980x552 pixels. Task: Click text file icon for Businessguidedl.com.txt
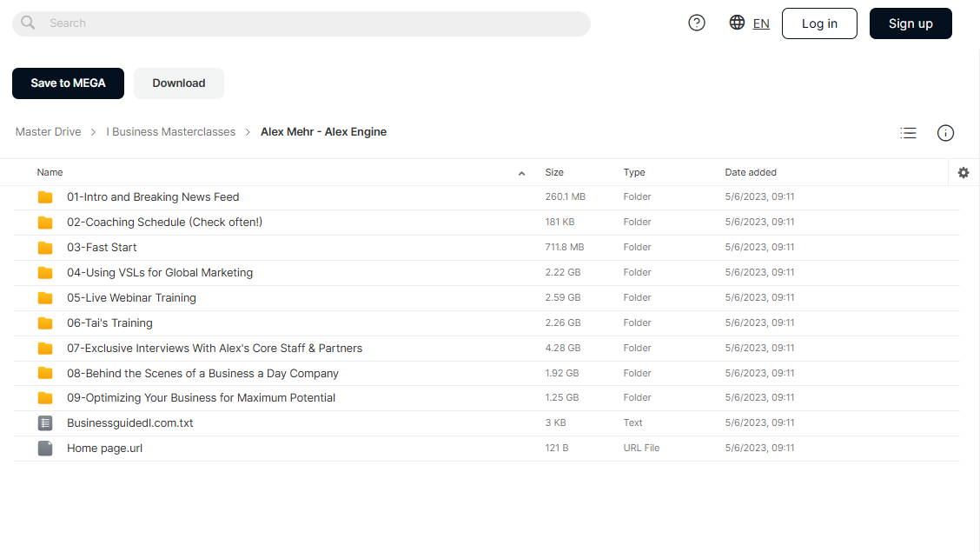pos(45,423)
